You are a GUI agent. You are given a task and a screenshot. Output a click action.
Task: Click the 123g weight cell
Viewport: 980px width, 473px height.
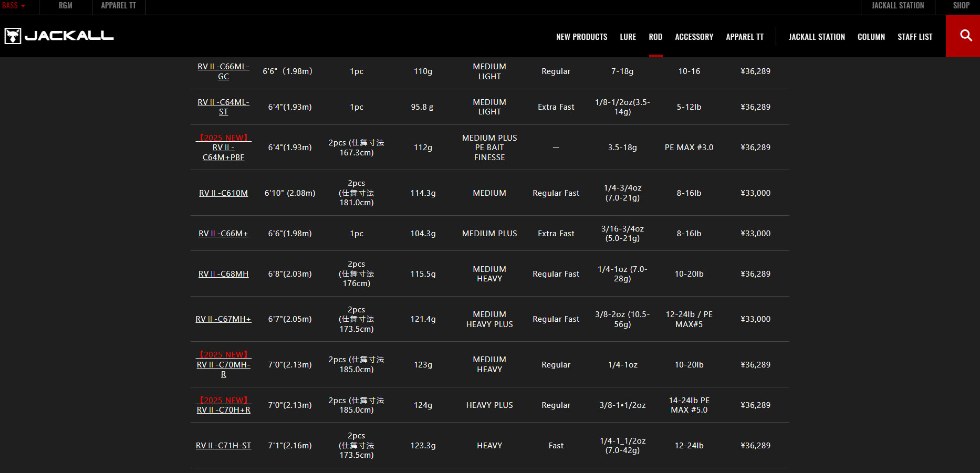(x=423, y=365)
